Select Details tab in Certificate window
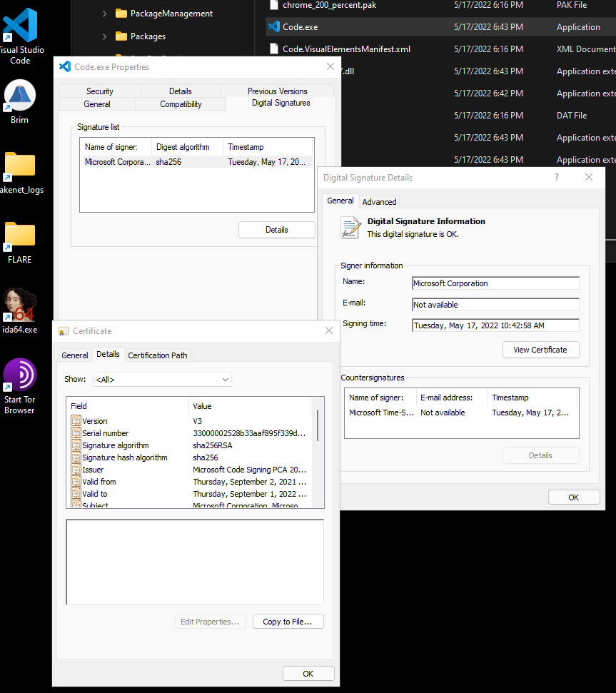 pyautogui.click(x=108, y=354)
